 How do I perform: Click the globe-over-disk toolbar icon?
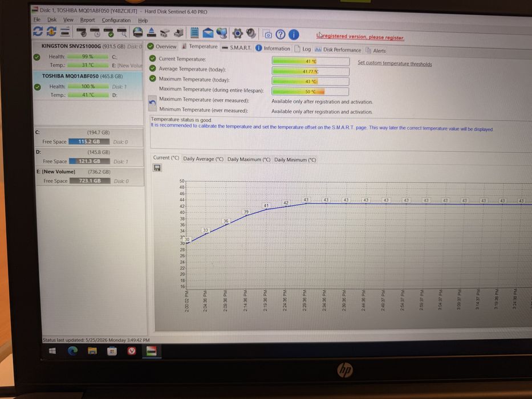pyautogui.click(x=138, y=32)
